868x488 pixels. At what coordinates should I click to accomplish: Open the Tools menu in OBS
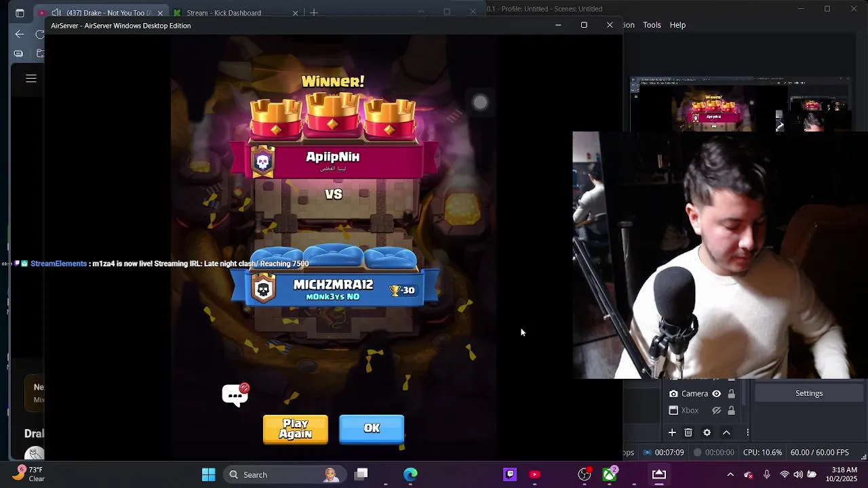[652, 25]
